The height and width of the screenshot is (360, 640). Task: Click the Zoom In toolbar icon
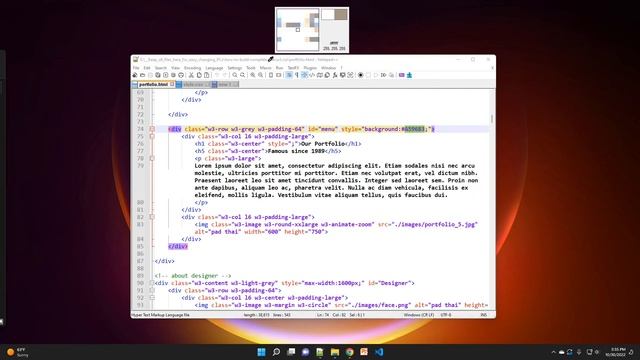click(x=253, y=75)
